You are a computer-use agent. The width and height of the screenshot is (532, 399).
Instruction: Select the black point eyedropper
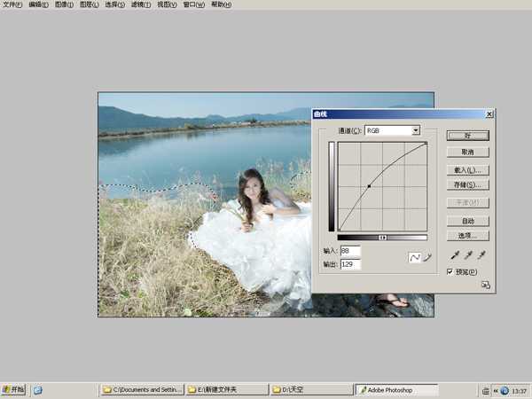click(x=454, y=255)
